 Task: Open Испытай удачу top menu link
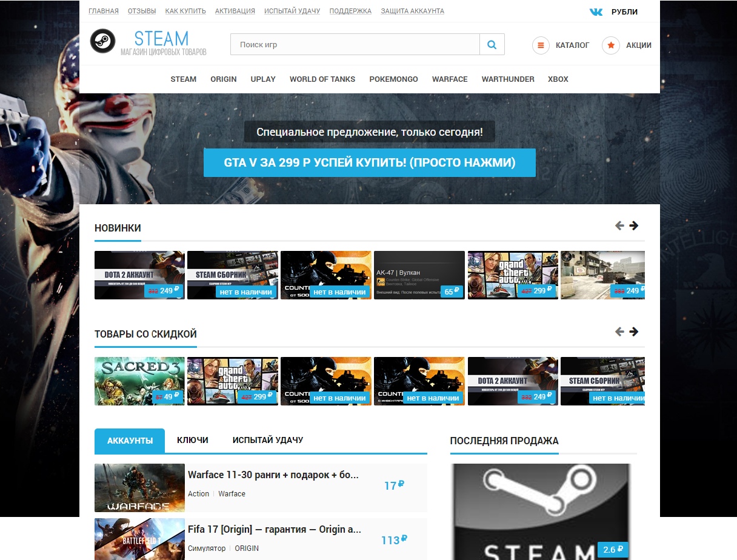click(x=292, y=11)
